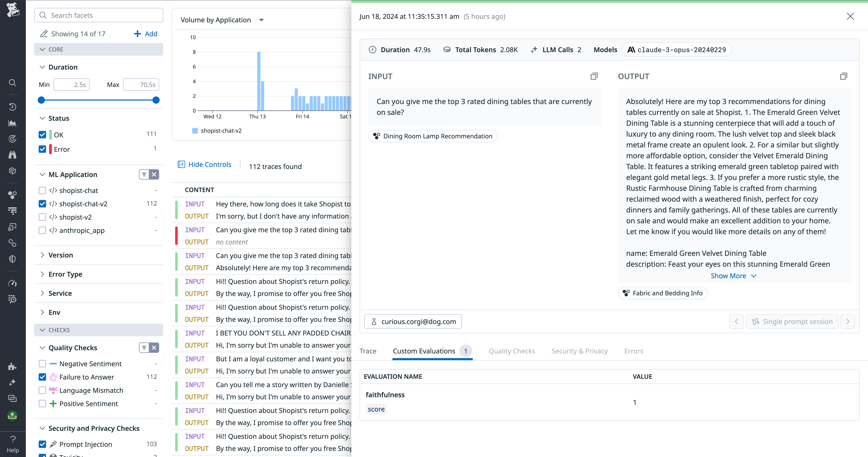Open the sparkles Bits AI icon in sidebar
The width and height of the screenshot is (868, 457).
point(13,382)
